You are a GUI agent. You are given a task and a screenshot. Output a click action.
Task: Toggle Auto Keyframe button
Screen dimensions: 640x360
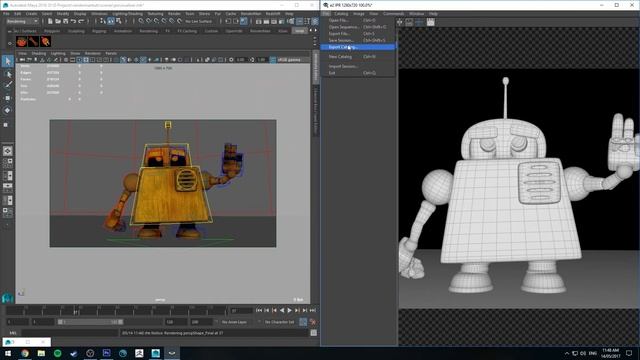[x=303, y=322]
